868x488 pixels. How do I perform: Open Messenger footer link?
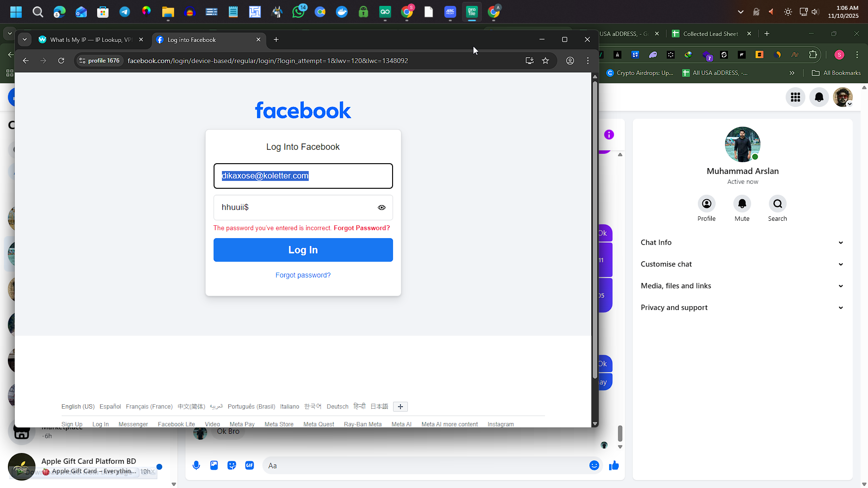coord(133,424)
